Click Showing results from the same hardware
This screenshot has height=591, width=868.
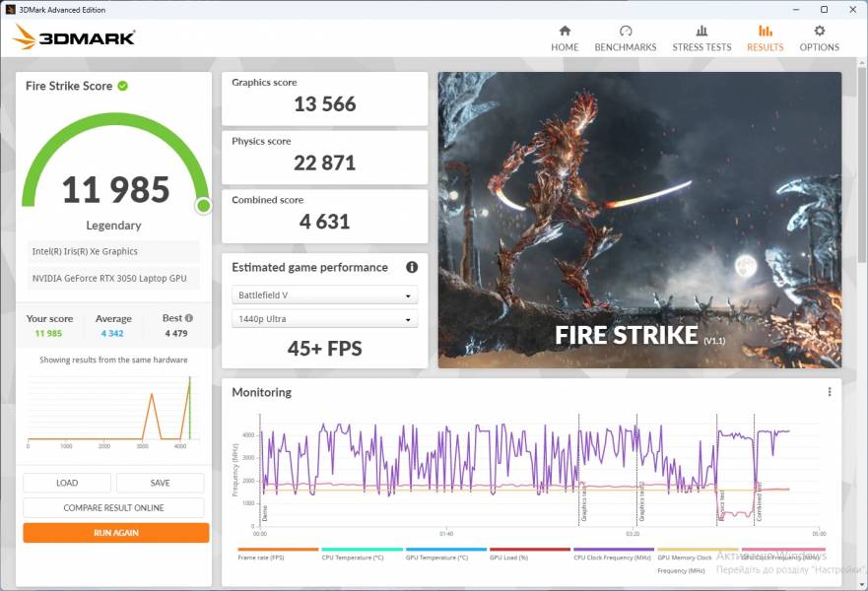coord(113,360)
